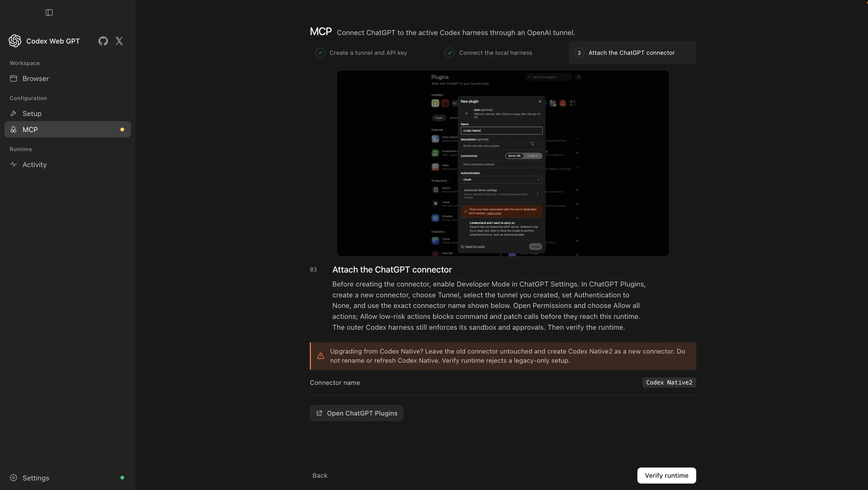Open ChatGPT Plugins via the button
The width and height of the screenshot is (868, 490).
[356, 413]
